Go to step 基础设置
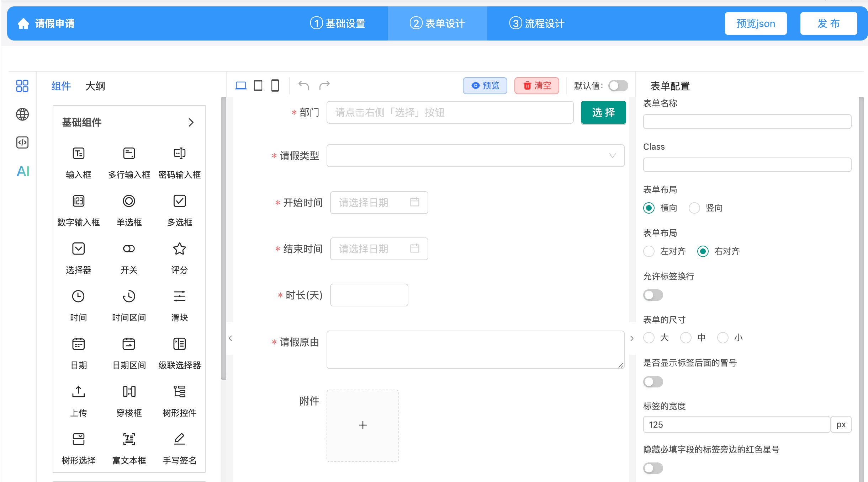868x482 pixels. click(x=338, y=23)
